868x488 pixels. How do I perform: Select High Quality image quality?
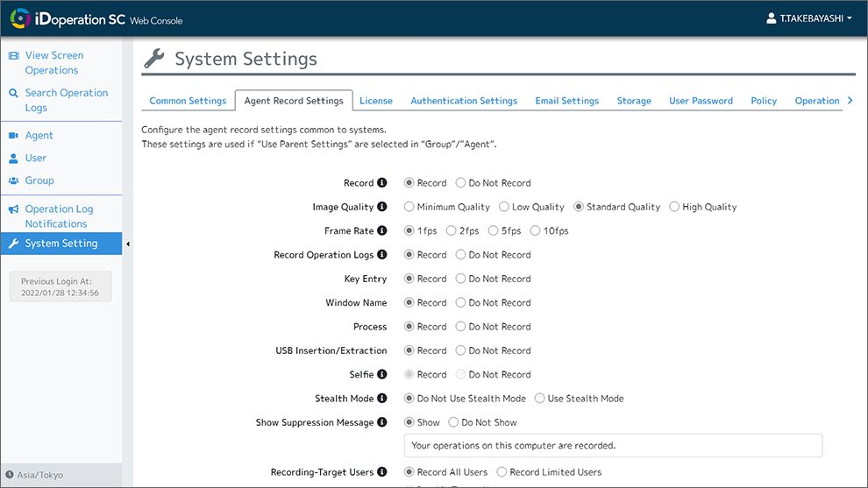674,207
